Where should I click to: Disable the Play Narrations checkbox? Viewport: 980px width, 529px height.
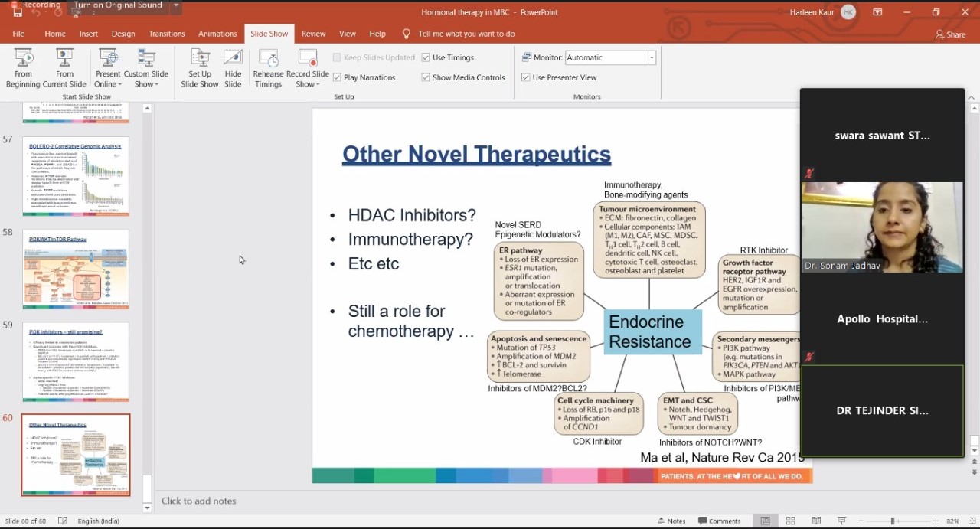click(338, 77)
